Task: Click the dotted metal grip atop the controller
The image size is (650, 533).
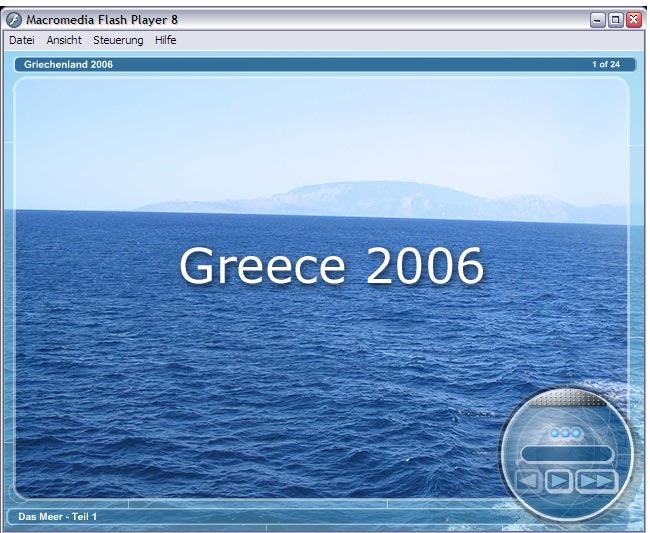Action: coord(567,398)
